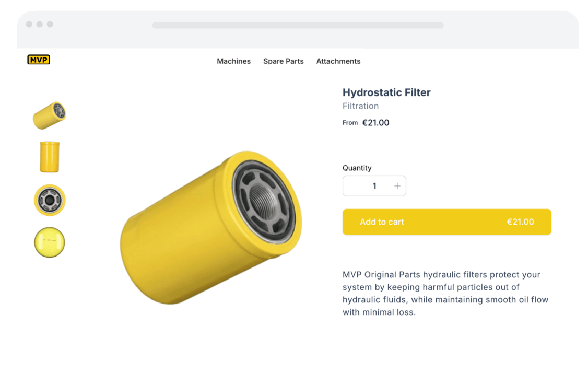Viewport: 588px width, 384px height.
Task: Select the angled filter thumbnail
Action: [x=50, y=115]
